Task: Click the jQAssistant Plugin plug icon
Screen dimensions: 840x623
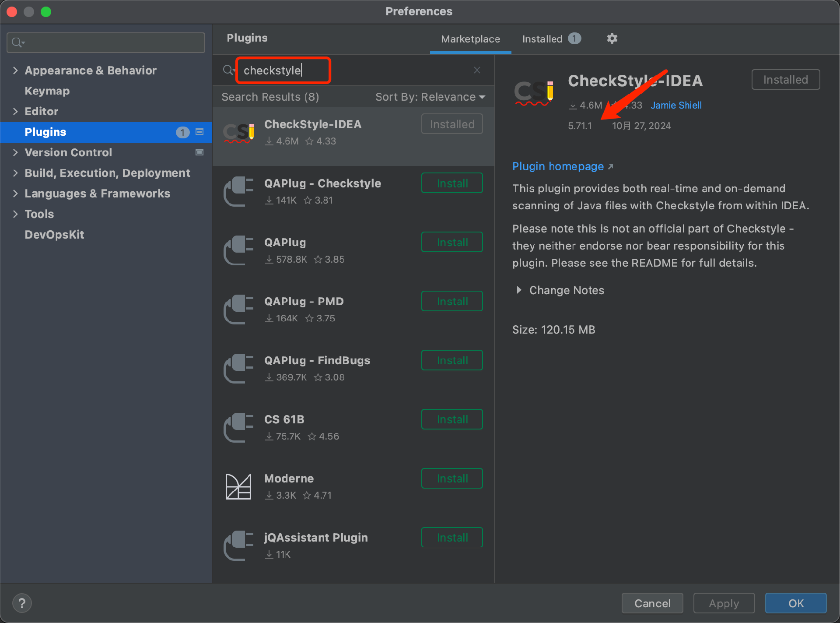Action: click(x=238, y=546)
